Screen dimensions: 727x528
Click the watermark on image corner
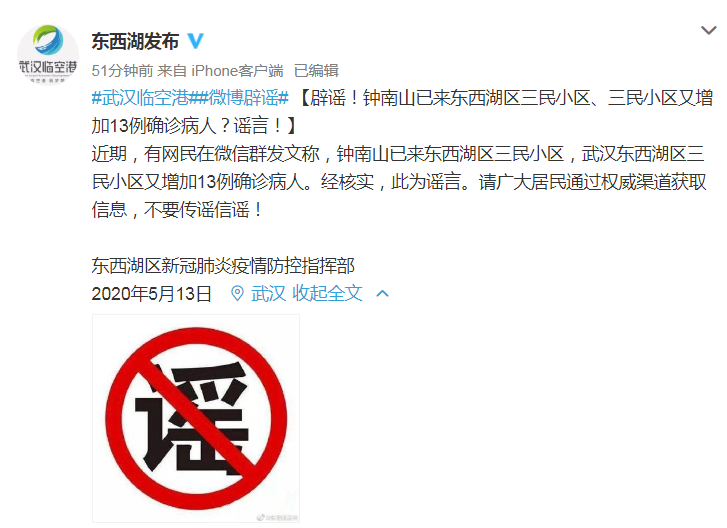click(278, 517)
